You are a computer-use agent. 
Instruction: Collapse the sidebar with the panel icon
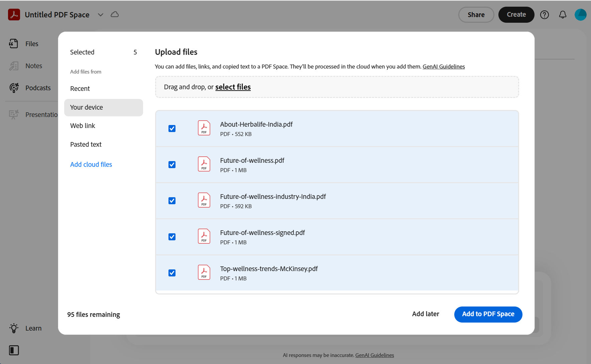(x=14, y=350)
